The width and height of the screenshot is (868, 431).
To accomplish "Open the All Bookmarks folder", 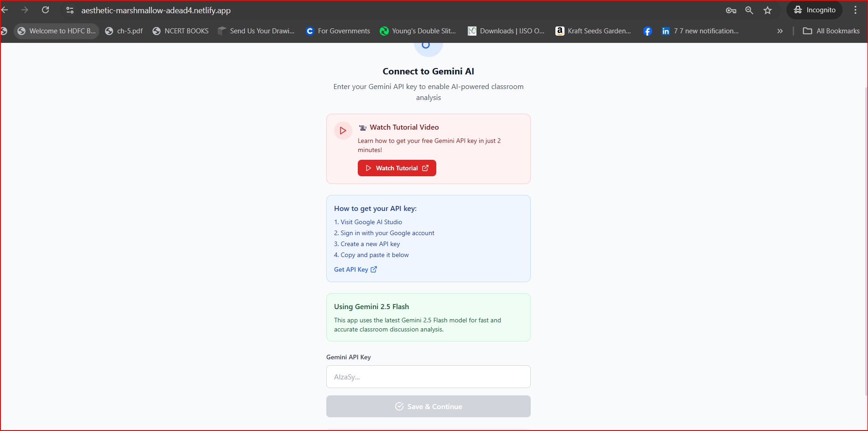I will point(831,31).
